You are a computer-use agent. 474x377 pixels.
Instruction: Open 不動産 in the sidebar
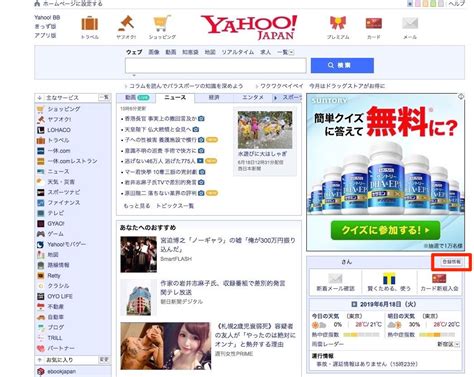55,306
